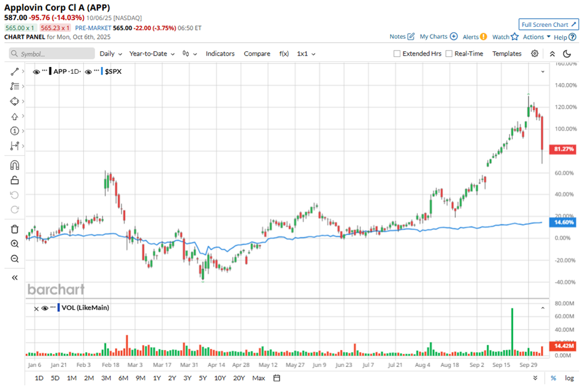Image resolution: width=588 pixels, height=392 pixels.
Task: Open the Indicators menu
Action: pos(220,54)
